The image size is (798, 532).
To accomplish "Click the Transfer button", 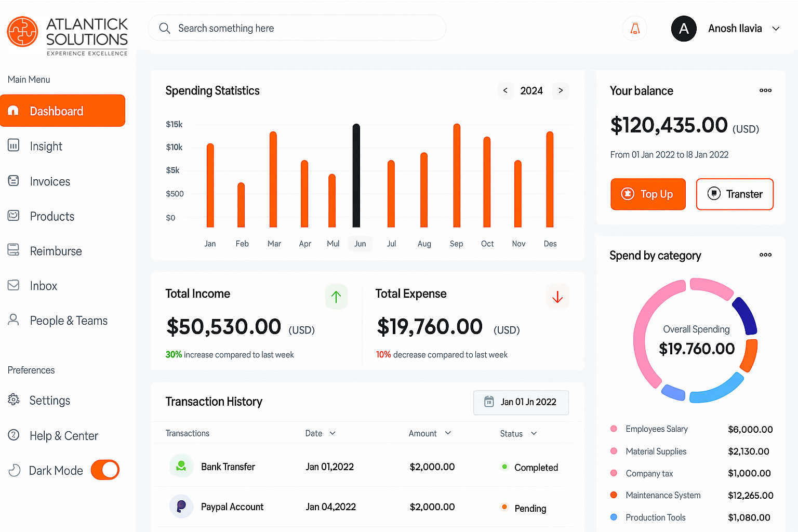I will (735, 194).
